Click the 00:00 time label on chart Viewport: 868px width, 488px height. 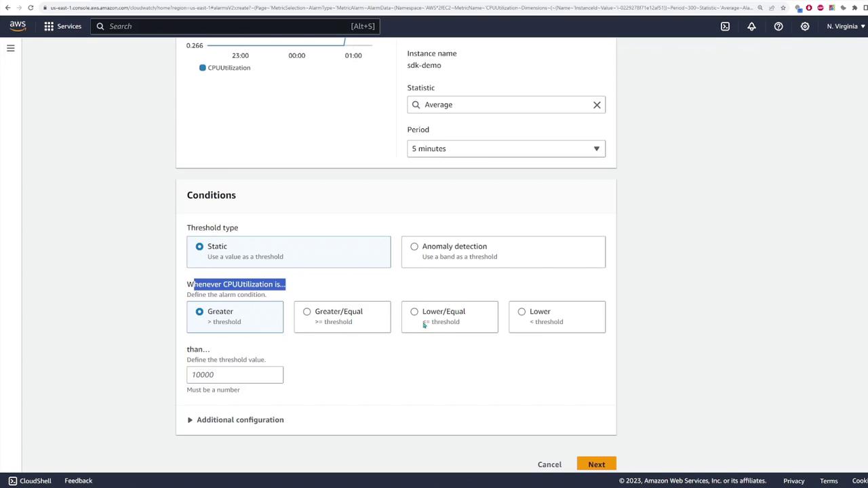pos(297,56)
